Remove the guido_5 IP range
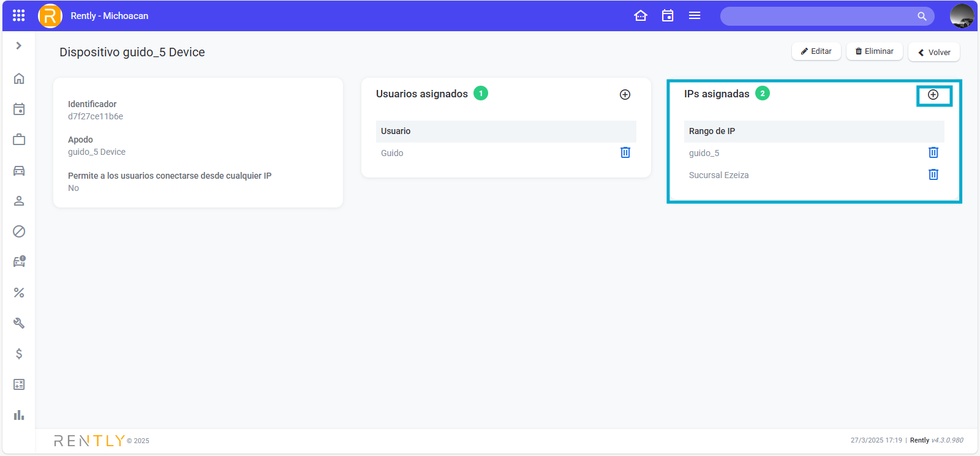This screenshot has height=456, width=980. (933, 152)
